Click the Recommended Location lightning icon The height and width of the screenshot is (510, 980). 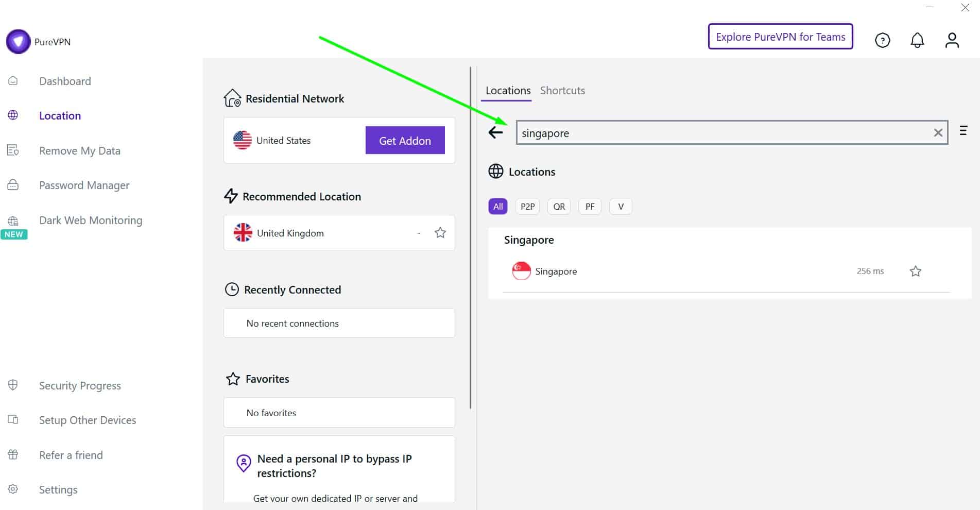(231, 196)
